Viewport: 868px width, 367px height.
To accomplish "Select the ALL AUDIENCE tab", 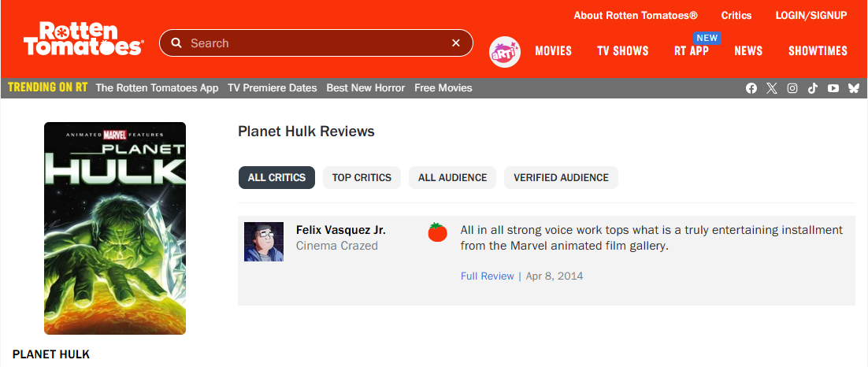I will [452, 178].
